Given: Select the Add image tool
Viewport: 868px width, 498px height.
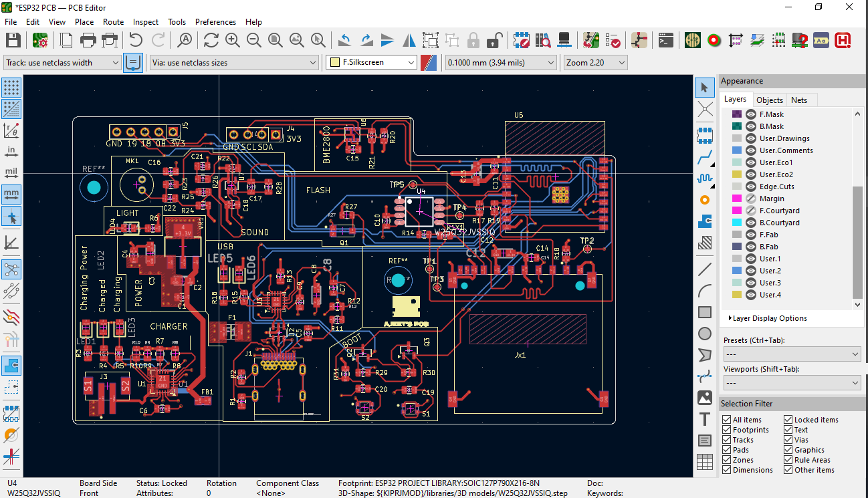Looking at the screenshot, I should pyautogui.click(x=704, y=398).
